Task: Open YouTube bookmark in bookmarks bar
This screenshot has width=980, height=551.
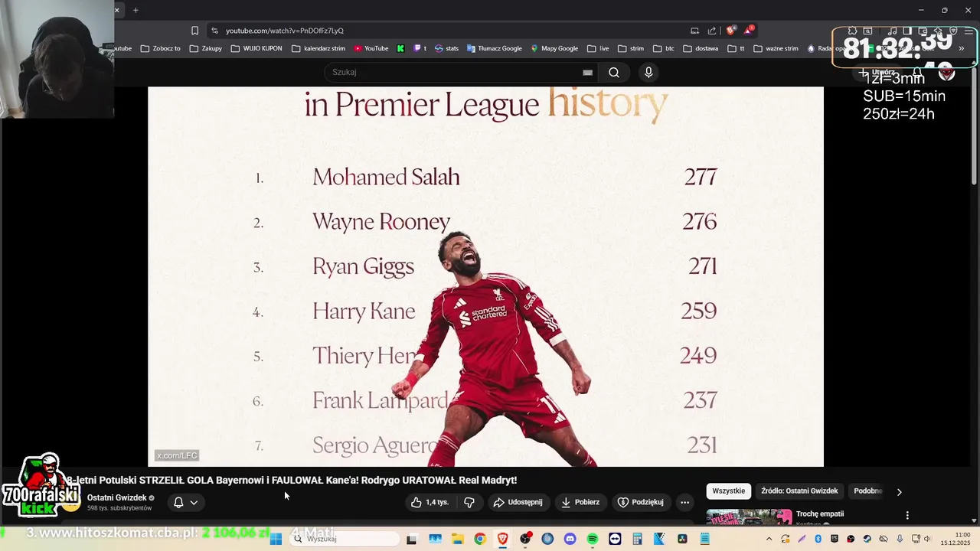Action: (x=371, y=48)
